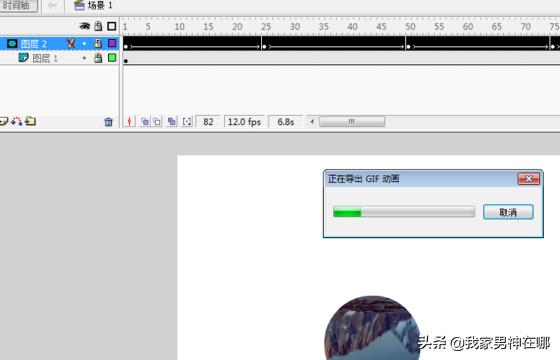Add a motion guide layer icon
This screenshot has height=360, width=560.
[x=16, y=121]
